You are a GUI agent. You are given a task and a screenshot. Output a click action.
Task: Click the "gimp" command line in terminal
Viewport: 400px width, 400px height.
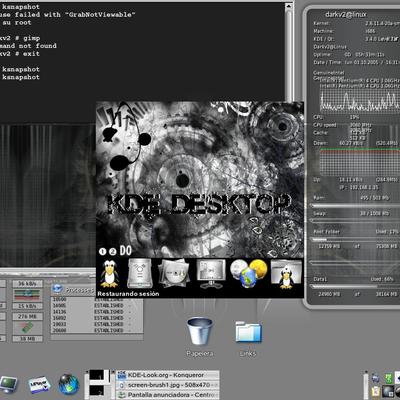(x=20, y=38)
